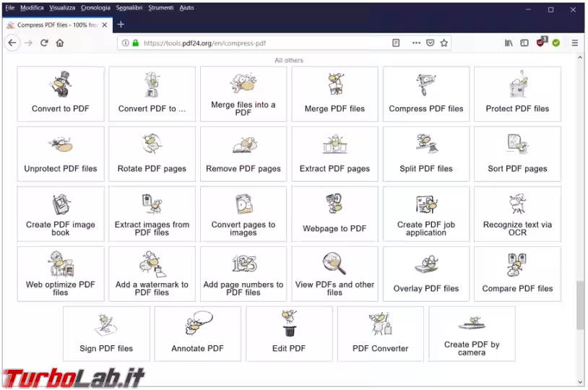Open the red extension badge icon
588x390 pixels.
click(x=542, y=42)
